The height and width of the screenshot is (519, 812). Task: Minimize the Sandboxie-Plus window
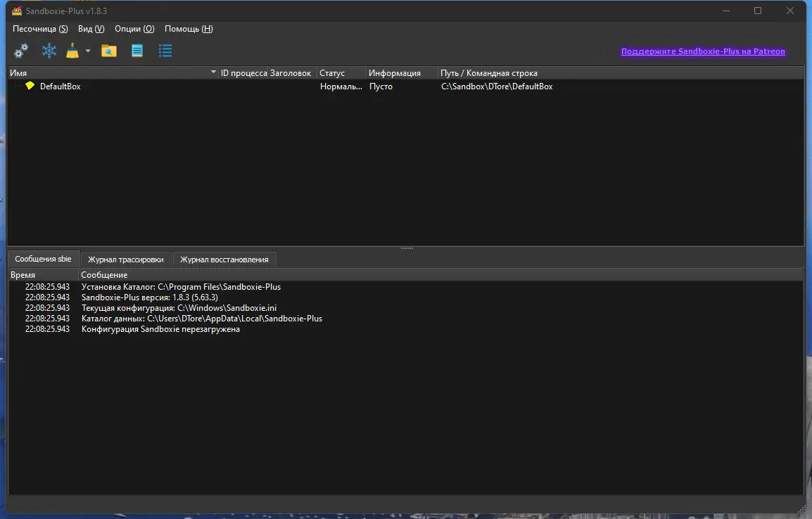pos(726,11)
